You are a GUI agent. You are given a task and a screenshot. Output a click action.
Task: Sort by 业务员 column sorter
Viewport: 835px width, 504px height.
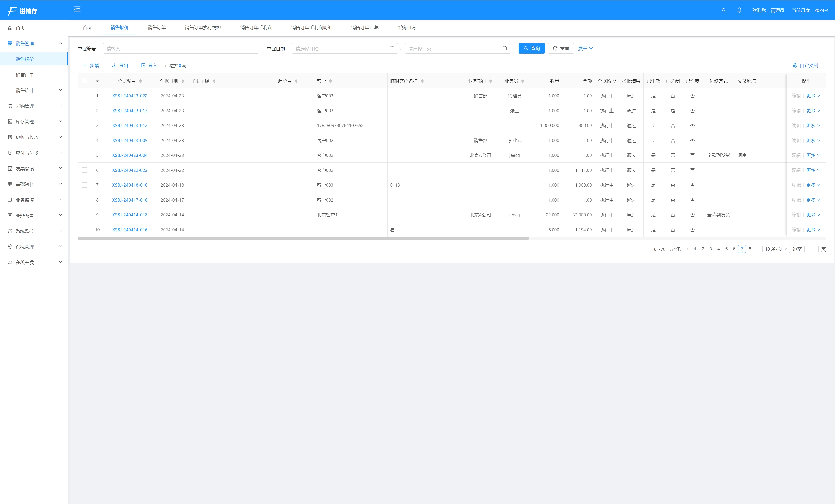(x=523, y=81)
